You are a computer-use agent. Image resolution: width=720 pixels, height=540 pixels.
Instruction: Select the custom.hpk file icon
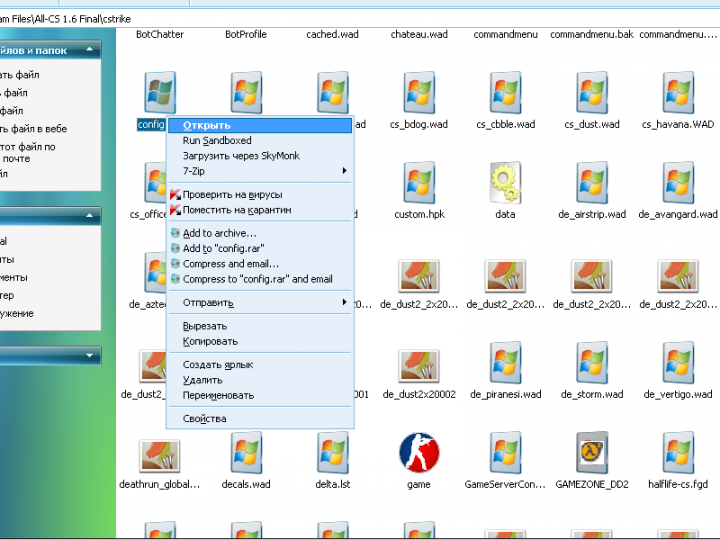tap(419, 182)
